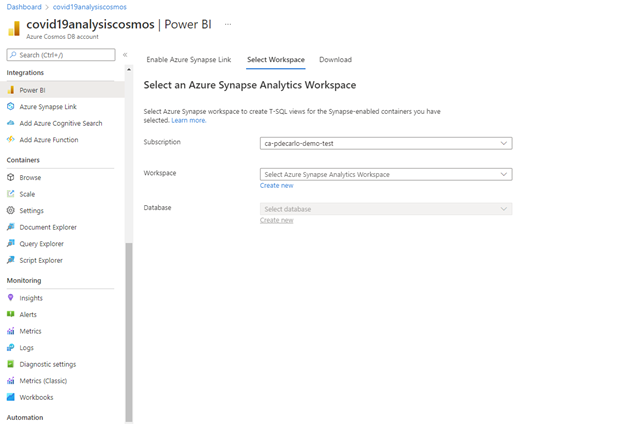Collapse the sidebar with double chevron
This screenshot has width=624, height=424.
pyautogui.click(x=125, y=55)
